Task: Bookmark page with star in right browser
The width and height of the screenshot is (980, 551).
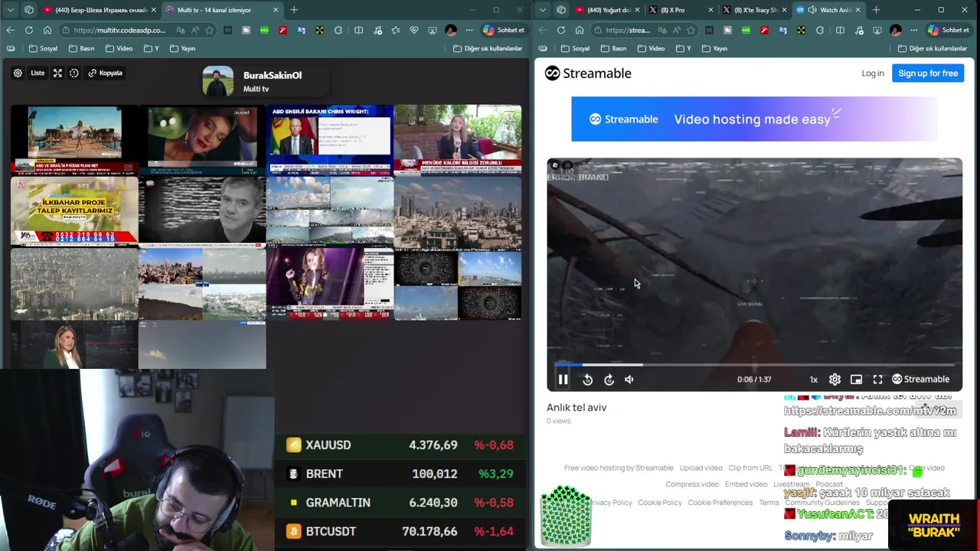Action: coord(691,30)
